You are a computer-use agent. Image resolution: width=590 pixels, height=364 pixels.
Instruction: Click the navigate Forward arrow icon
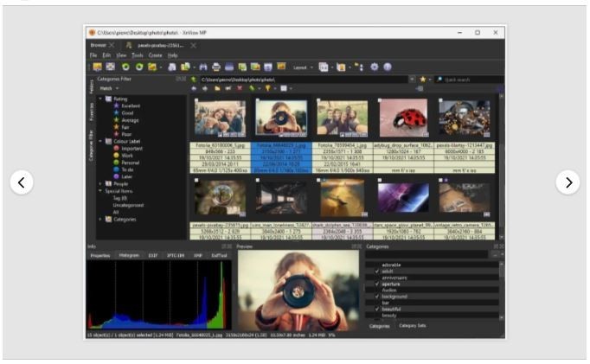pos(205,88)
